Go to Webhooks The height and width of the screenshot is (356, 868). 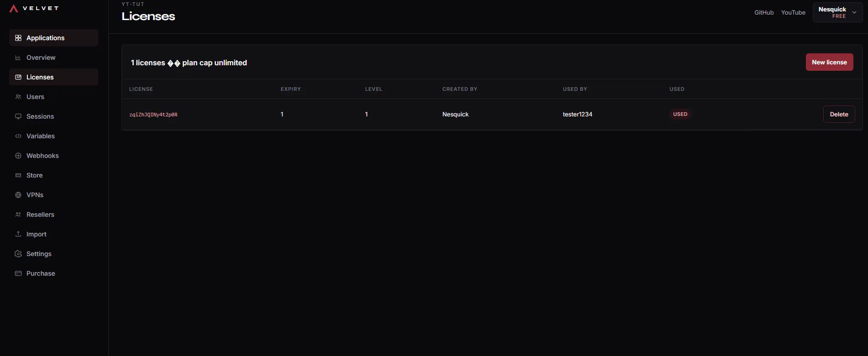click(x=53, y=156)
